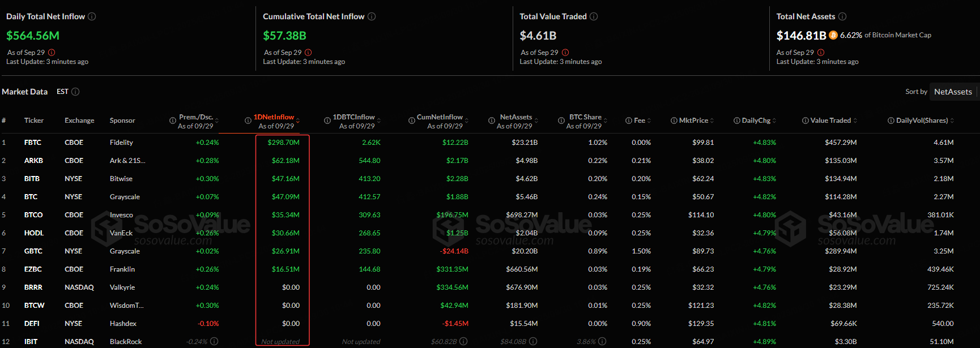Sort by the Fee column header
Image resolution: width=980 pixels, height=348 pixels.
click(640, 121)
